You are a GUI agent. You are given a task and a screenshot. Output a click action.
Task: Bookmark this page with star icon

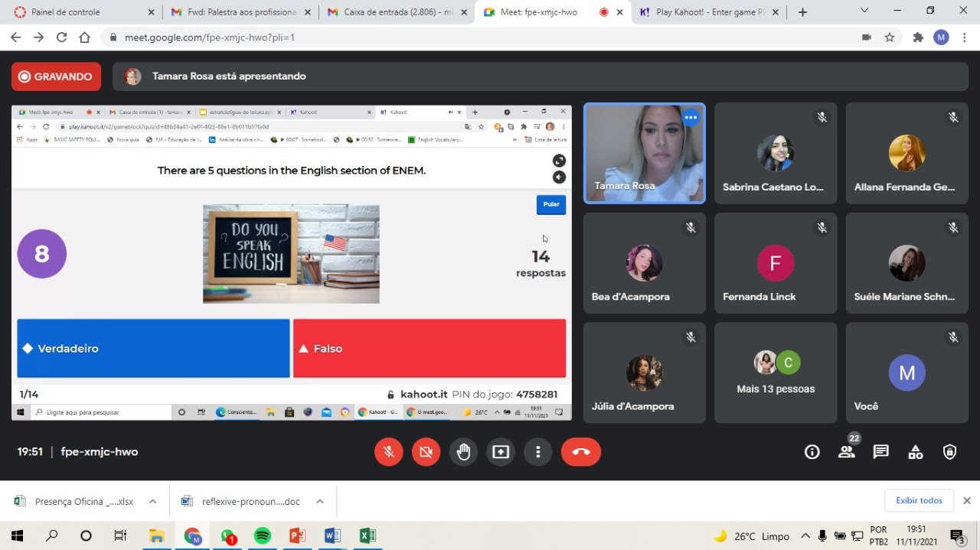pos(890,37)
